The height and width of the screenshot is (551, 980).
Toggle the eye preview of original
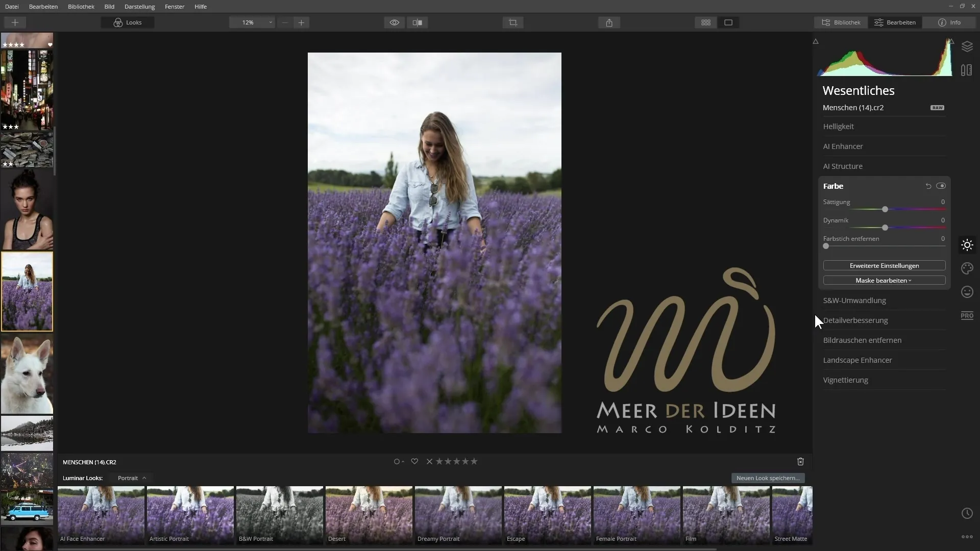coord(395,22)
